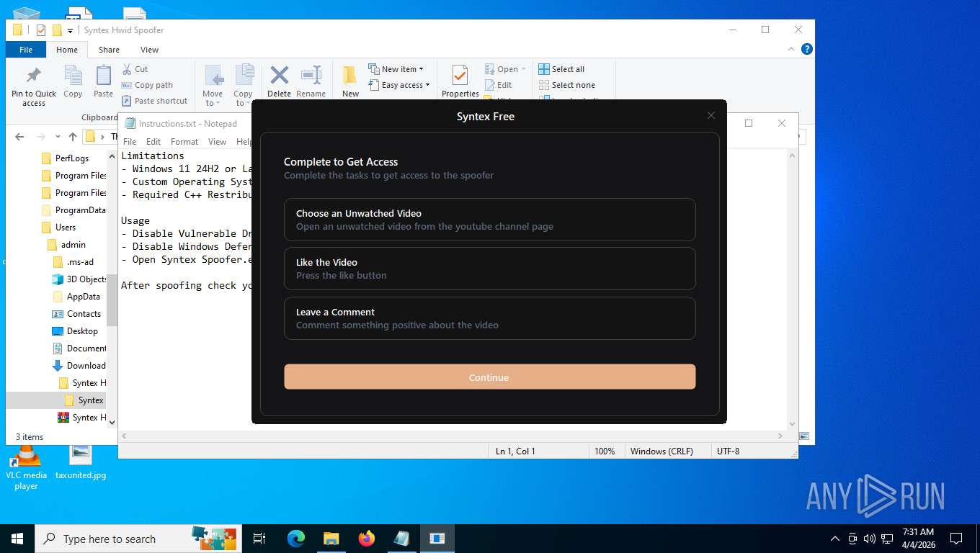Screen dimensions: 980x553
Task: Click the Explorer Up arrow
Action: pos(73,137)
